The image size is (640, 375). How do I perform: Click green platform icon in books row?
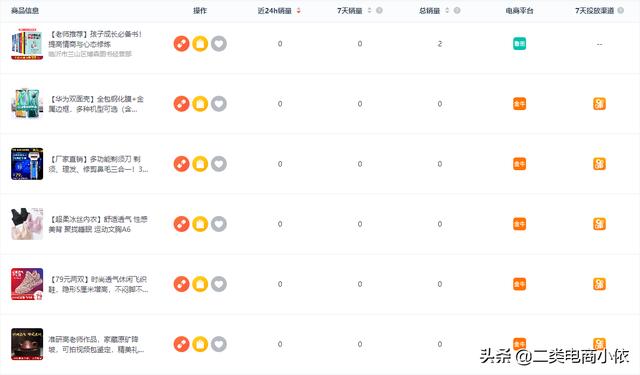(519, 44)
